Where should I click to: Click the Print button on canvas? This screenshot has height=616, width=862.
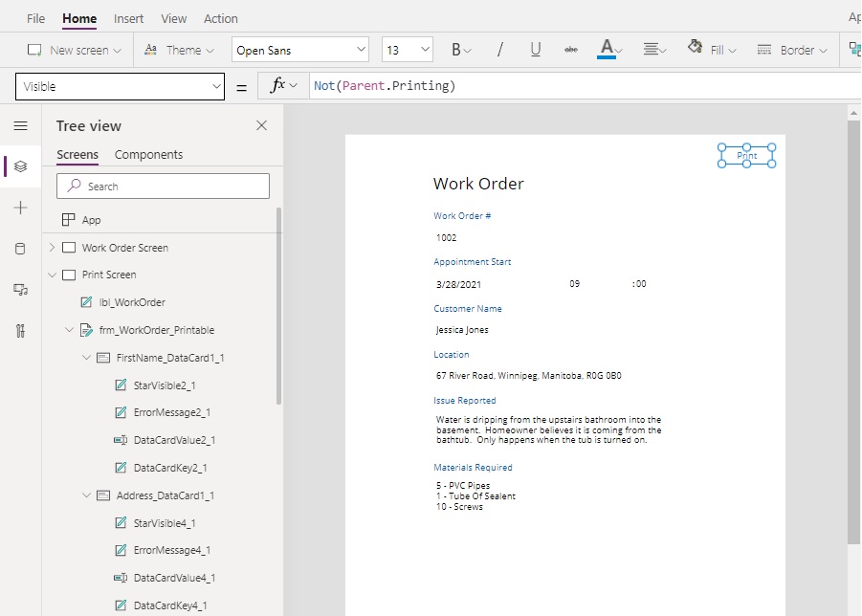pyautogui.click(x=746, y=156)
